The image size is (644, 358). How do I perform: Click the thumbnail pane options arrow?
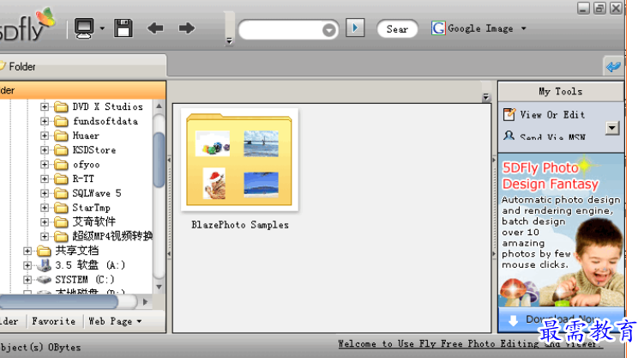point(486,97)
